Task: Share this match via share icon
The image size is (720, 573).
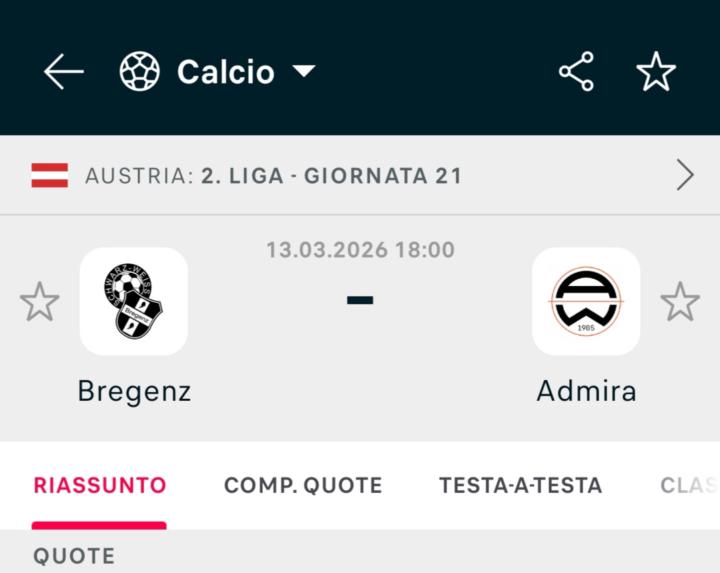Action: point(576,72)
